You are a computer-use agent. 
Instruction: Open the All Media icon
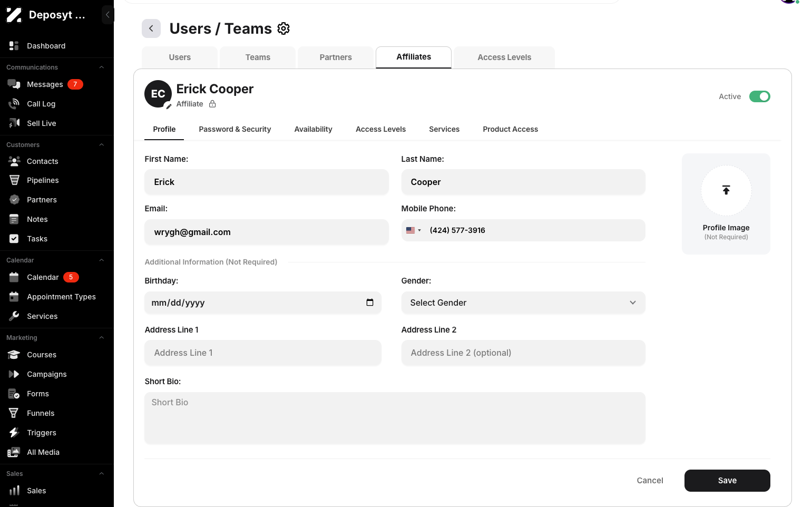(14, 452)
